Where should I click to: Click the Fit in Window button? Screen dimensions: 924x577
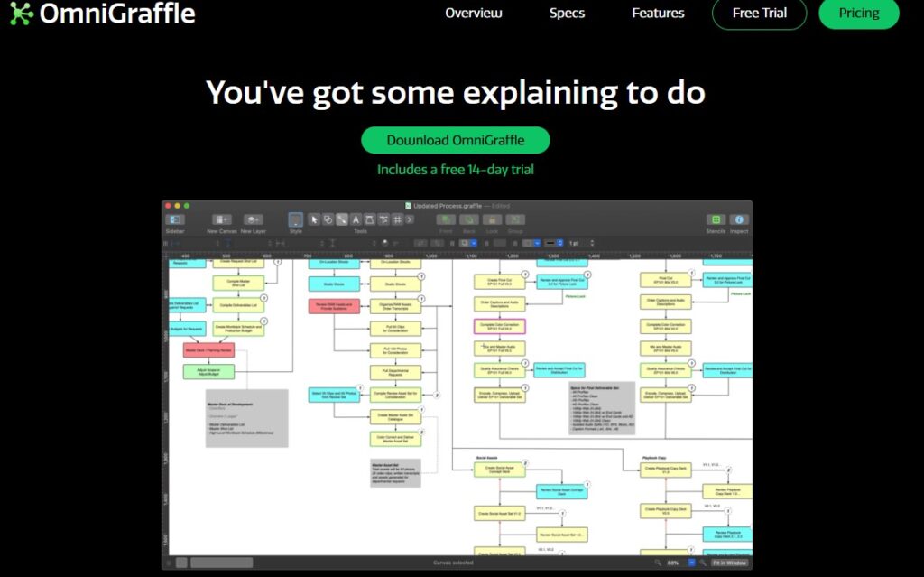(x=728, y=563)
